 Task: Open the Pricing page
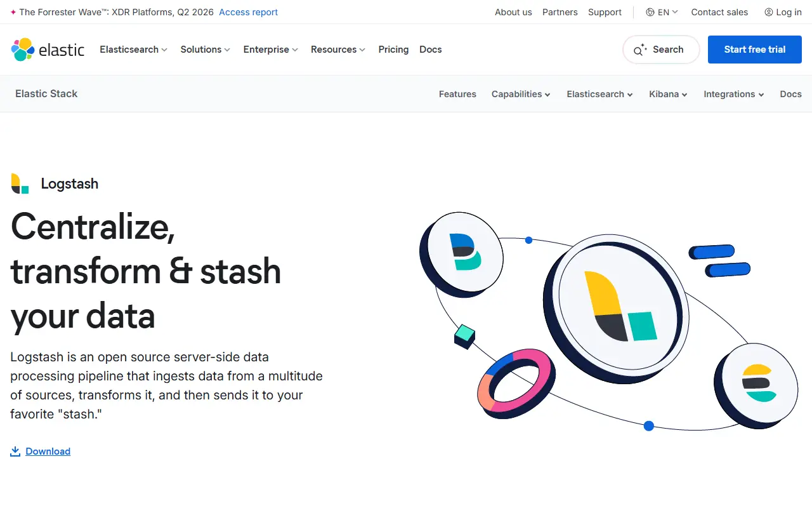click(x=393, y=50)
